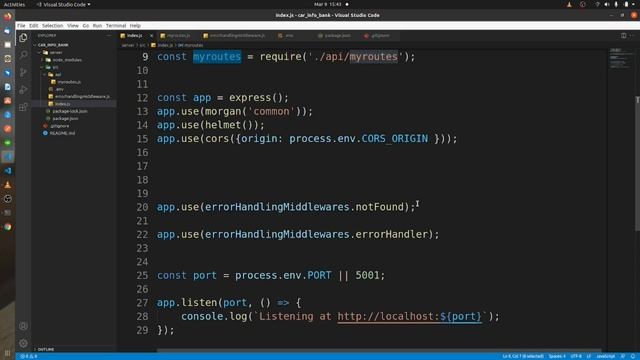Click Activities in the top bar
Screen dimensions: 640x360
[x=14, y=4]
